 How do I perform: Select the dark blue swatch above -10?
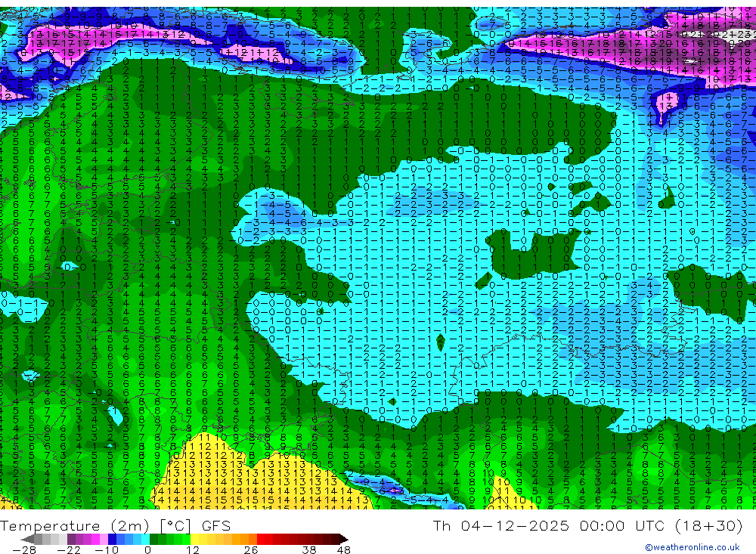click(x=113, y=539)
